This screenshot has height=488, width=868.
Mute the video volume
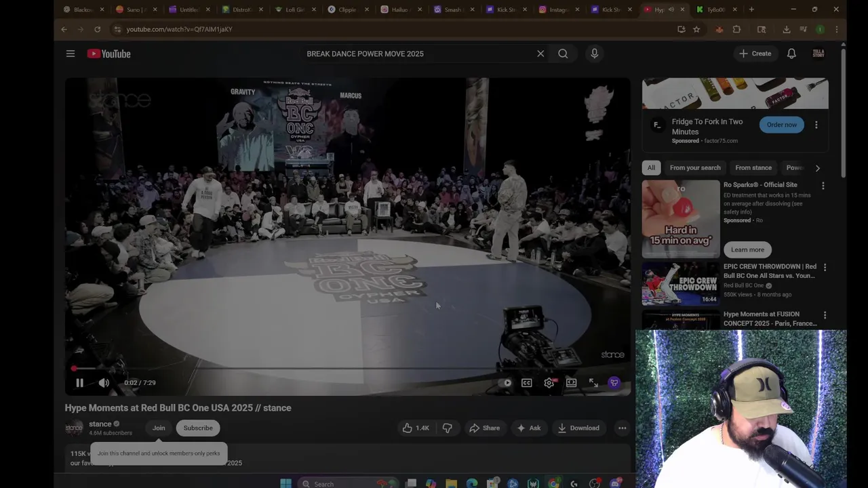point(104,383)
